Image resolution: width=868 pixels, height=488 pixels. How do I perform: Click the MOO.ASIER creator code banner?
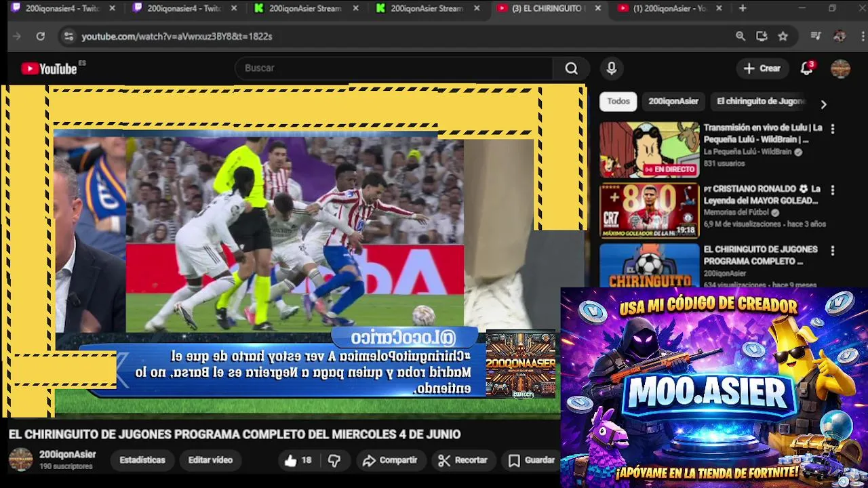coord(714,387)
